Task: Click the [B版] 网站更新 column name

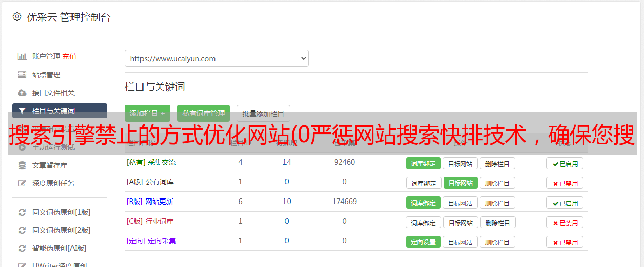Action: click(150, 202)
